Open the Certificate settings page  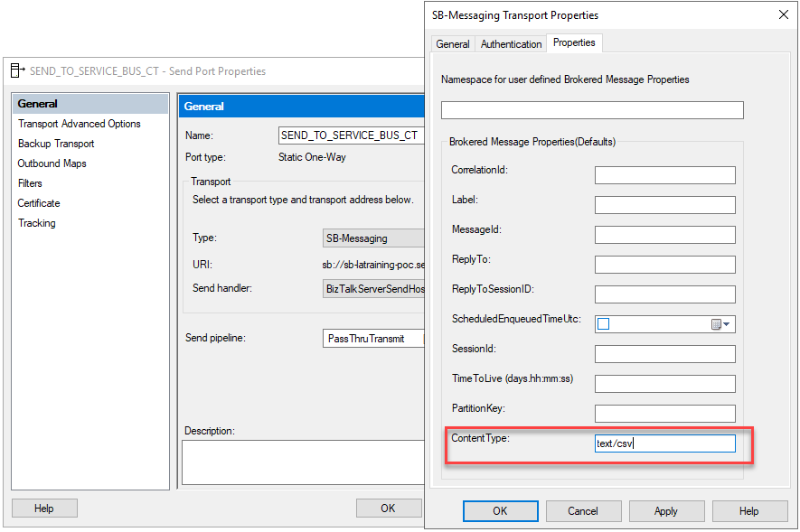[38, 202]
